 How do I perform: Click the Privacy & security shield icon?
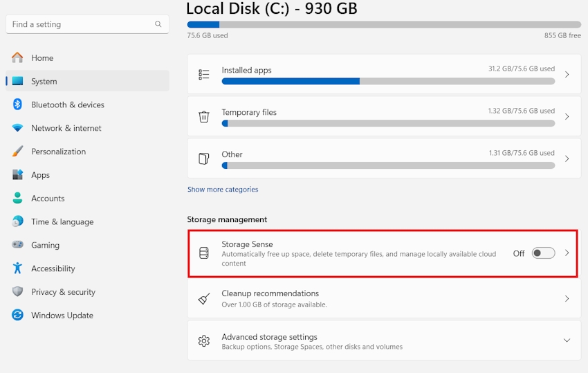pos(17,291)
